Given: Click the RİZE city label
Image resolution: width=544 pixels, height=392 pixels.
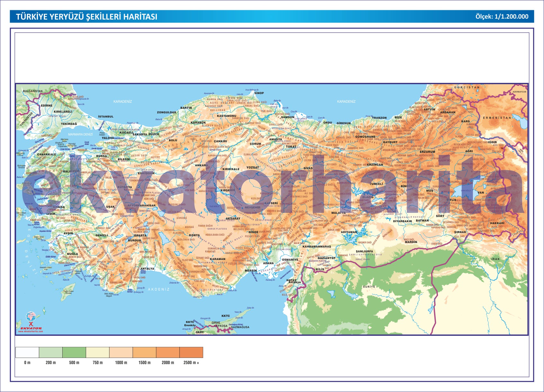Looking at the screenshot, I should point(398,117).
